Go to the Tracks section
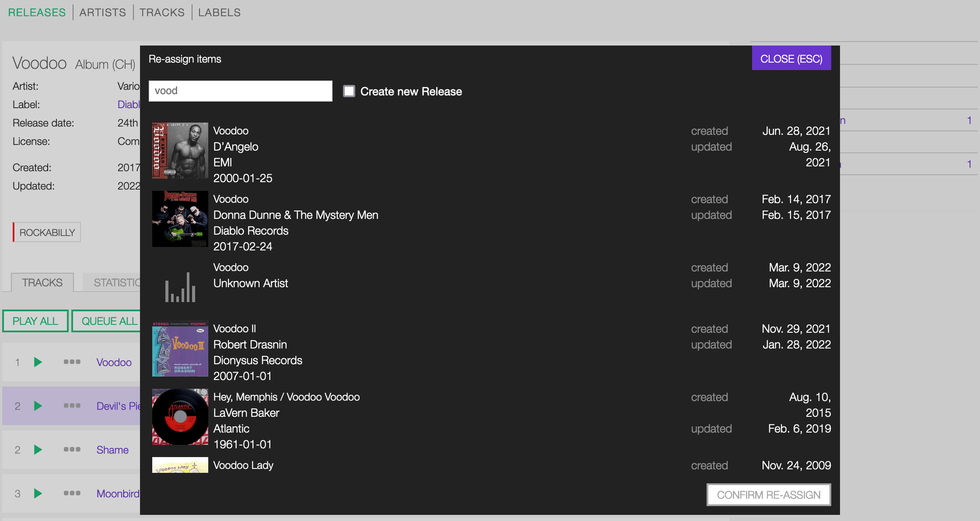 pyautogui.click(x=162, y=12)
